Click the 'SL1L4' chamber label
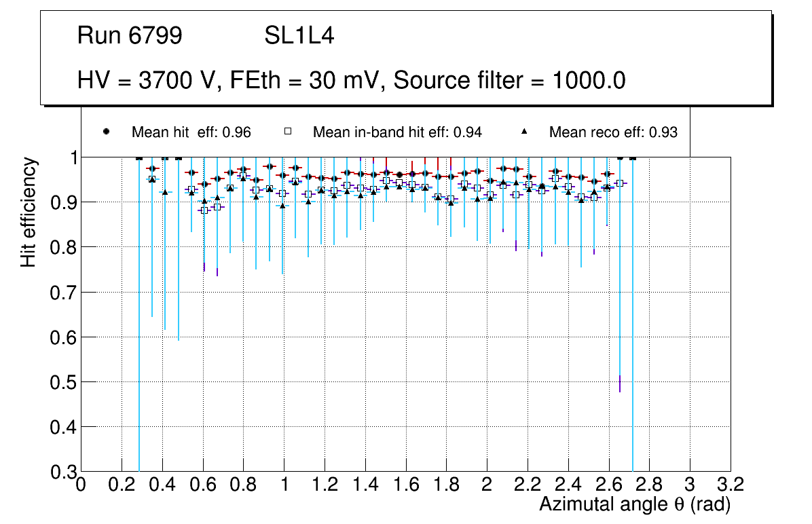 click(x=299, y=36)
